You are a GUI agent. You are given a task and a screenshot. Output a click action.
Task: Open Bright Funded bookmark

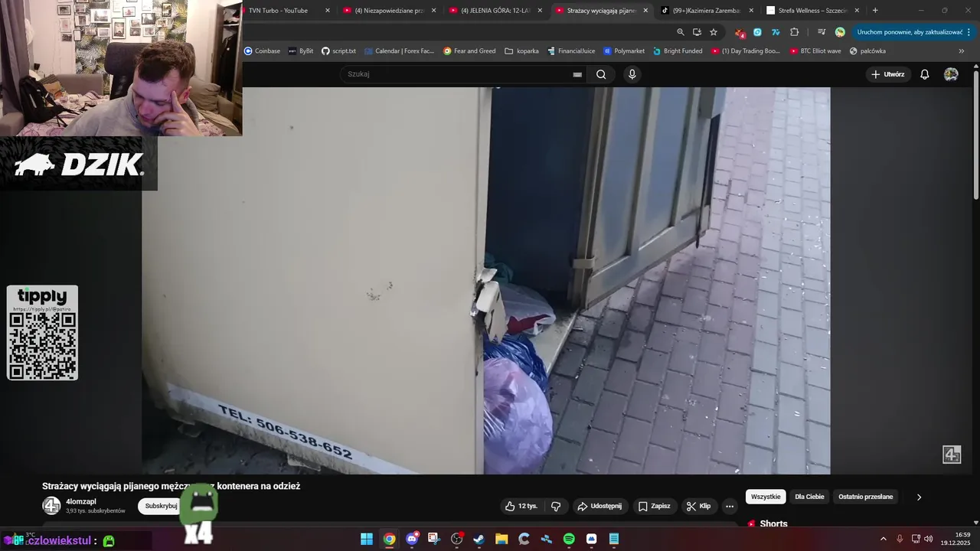[678, 51]
